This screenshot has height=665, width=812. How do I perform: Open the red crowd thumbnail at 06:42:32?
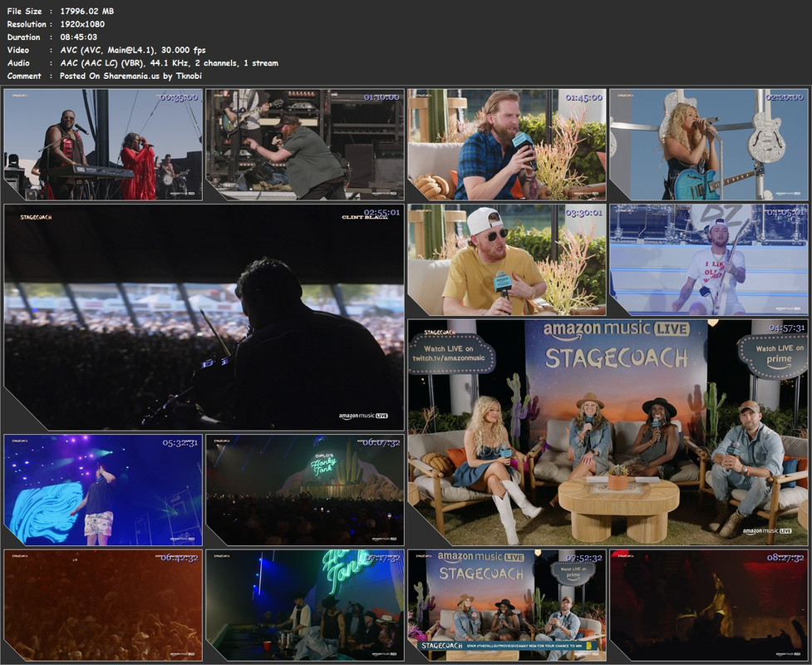(103, 605)
